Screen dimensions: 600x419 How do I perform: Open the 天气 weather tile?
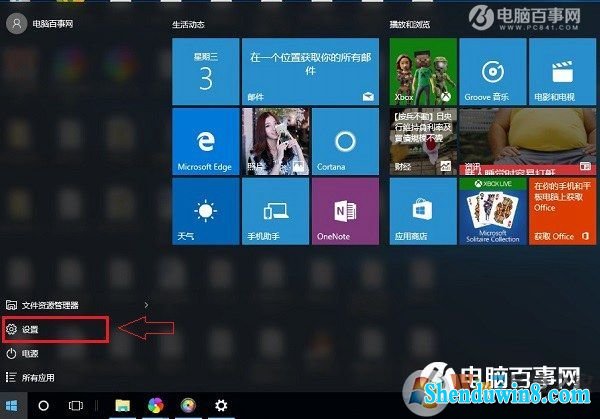pyautogui.click(x=206, y=211)
